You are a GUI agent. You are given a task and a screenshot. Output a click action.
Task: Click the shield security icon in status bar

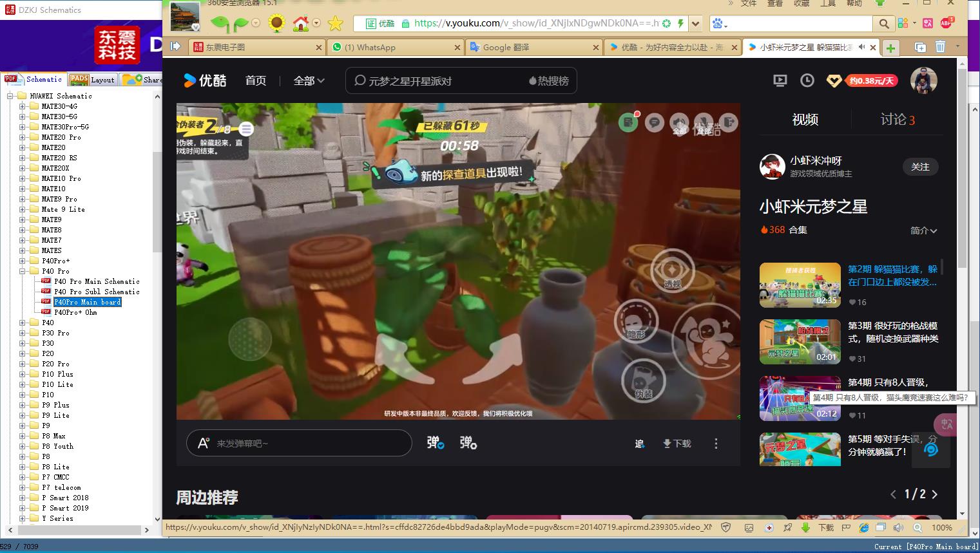pyautogui.click(x=726, y=527)
